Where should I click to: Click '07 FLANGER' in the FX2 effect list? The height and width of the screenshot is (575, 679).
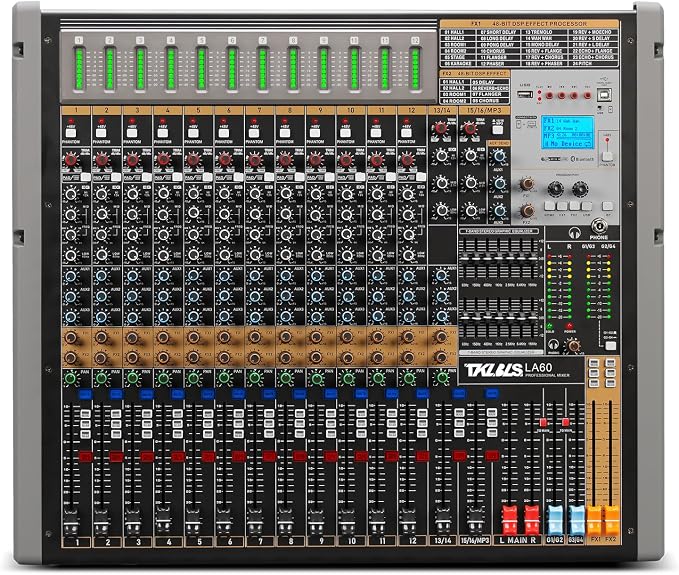487,94
